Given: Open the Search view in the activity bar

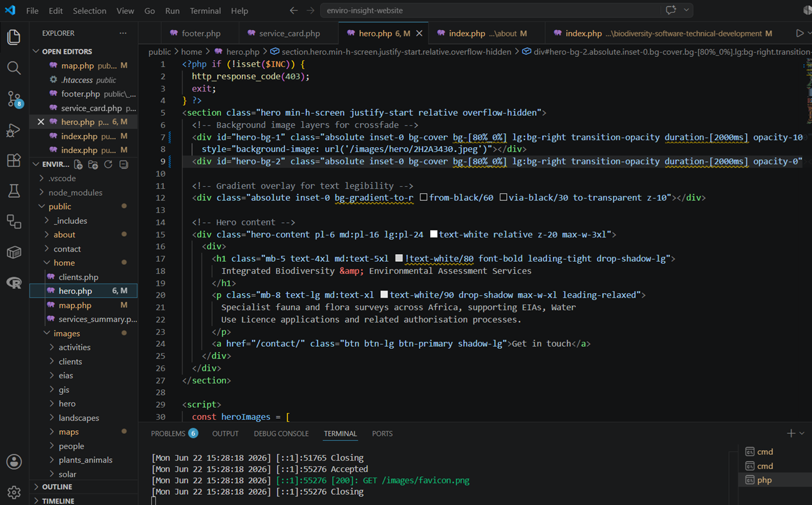Looking at the screenshot, I should (x=13, y=67).
